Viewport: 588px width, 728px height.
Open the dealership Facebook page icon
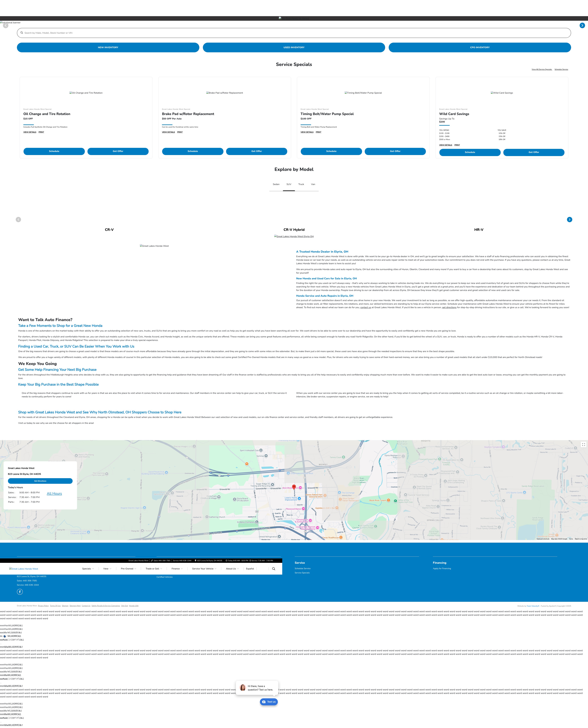tap(20, 592)
